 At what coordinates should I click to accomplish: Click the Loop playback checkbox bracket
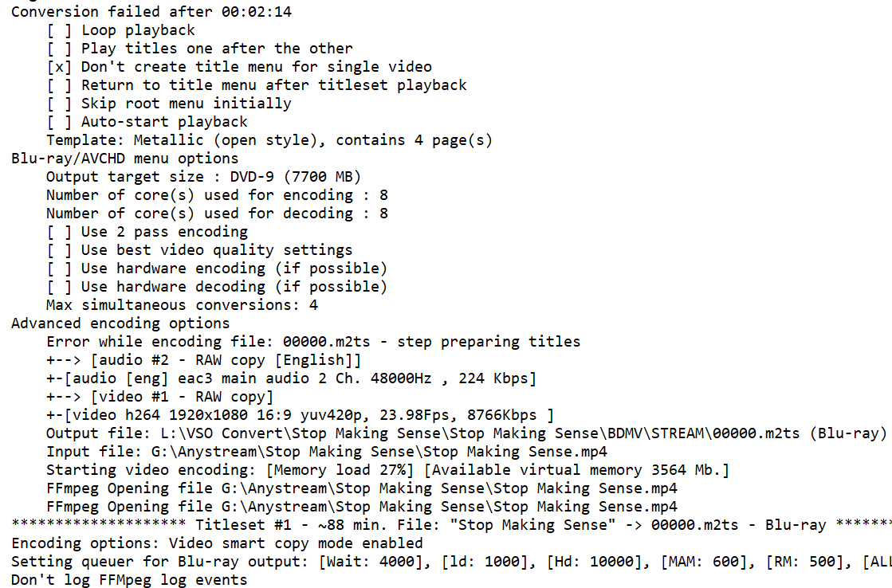tap(59, 30)
